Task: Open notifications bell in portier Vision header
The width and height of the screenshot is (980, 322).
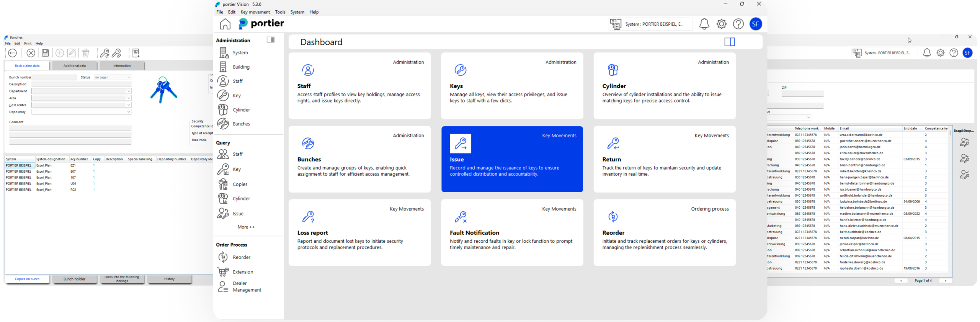Action: (x=704, y=24)
